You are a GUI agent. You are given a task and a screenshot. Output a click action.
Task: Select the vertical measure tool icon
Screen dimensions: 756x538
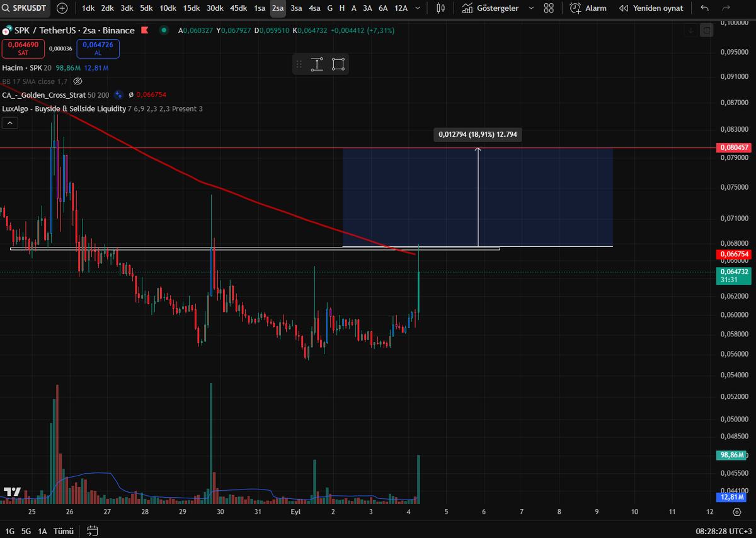click(317, 64)
